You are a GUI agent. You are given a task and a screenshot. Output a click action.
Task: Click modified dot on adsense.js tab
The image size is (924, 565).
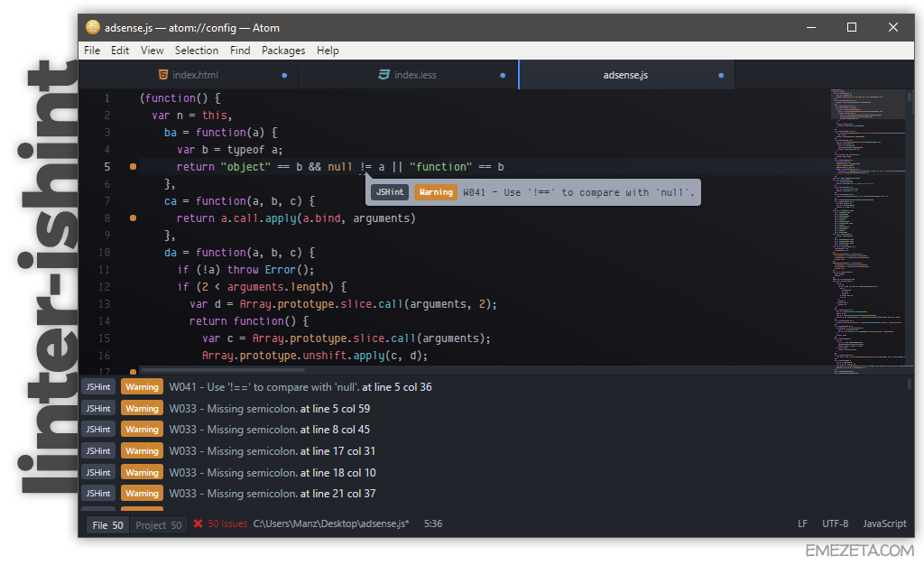[721, 76]
